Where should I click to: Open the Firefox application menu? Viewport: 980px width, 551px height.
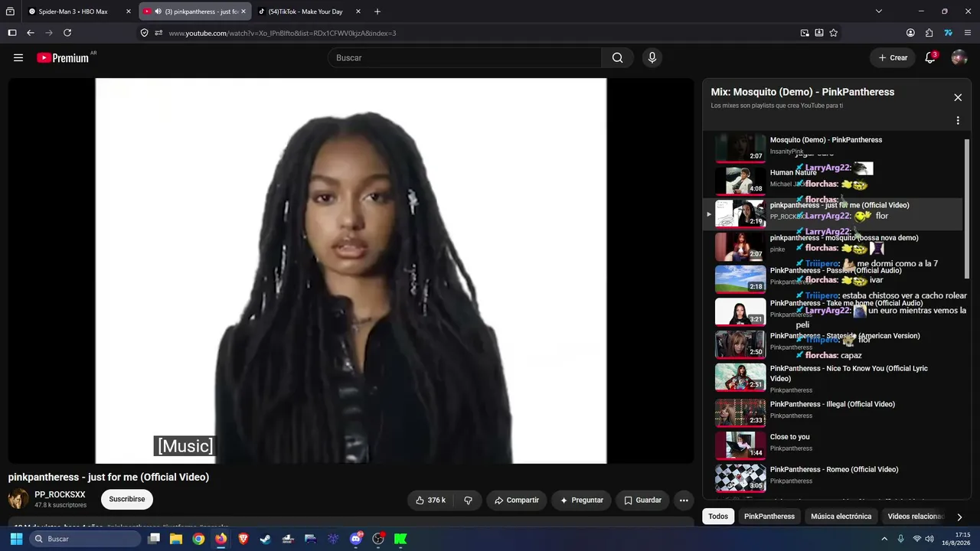[968, 33]
